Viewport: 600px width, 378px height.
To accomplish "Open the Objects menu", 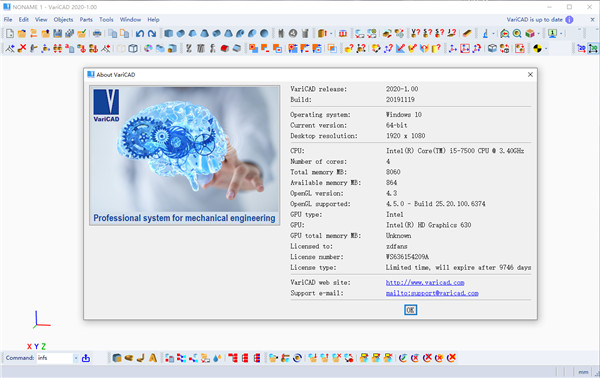I will coord(63,20).
